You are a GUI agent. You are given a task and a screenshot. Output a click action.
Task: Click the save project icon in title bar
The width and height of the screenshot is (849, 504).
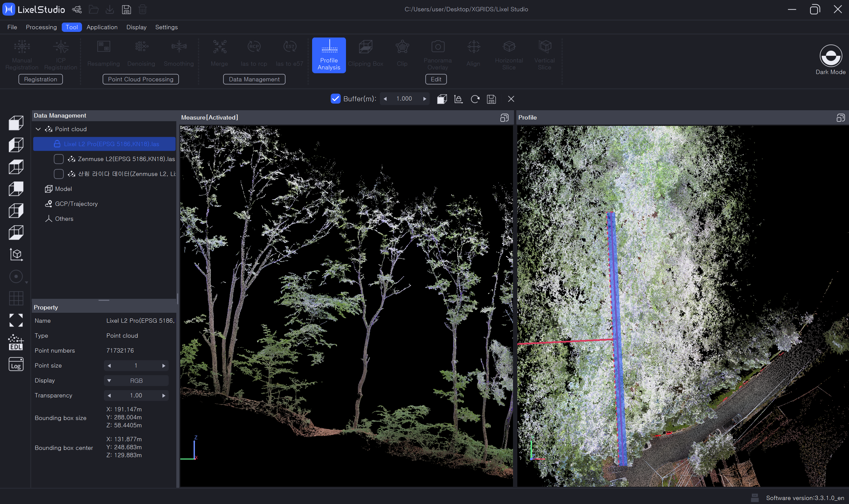[126, 9]
